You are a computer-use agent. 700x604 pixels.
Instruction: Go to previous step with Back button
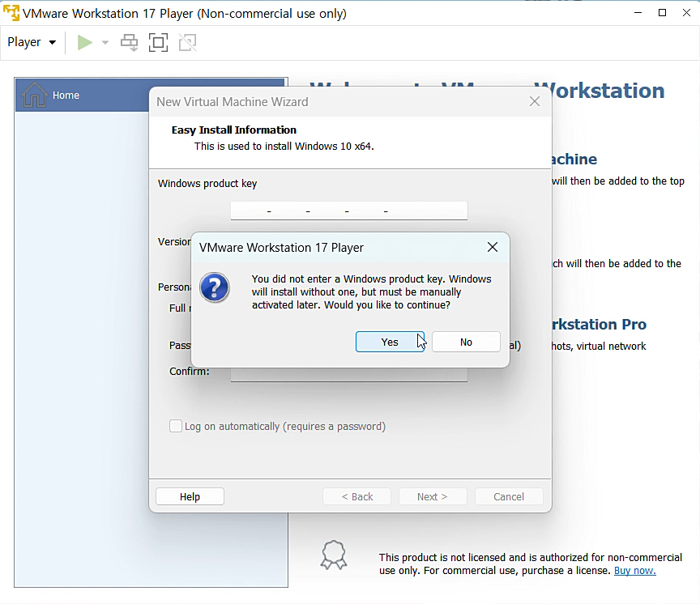pyautogui.click(x=356, y=496)
